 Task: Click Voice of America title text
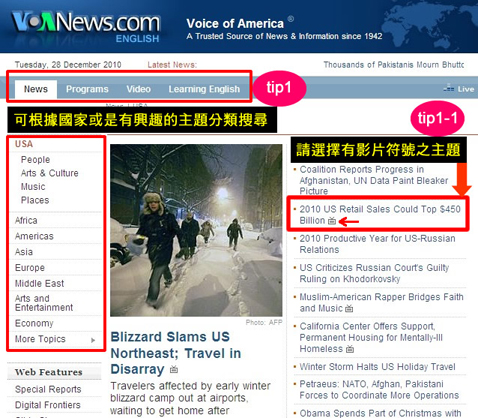(x=235, y=24)
